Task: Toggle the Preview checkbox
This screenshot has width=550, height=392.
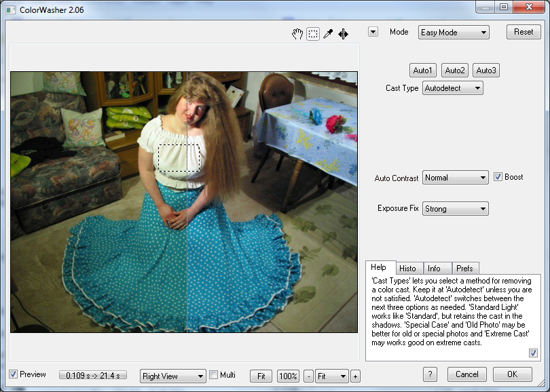Action: (x=14, y=374)
